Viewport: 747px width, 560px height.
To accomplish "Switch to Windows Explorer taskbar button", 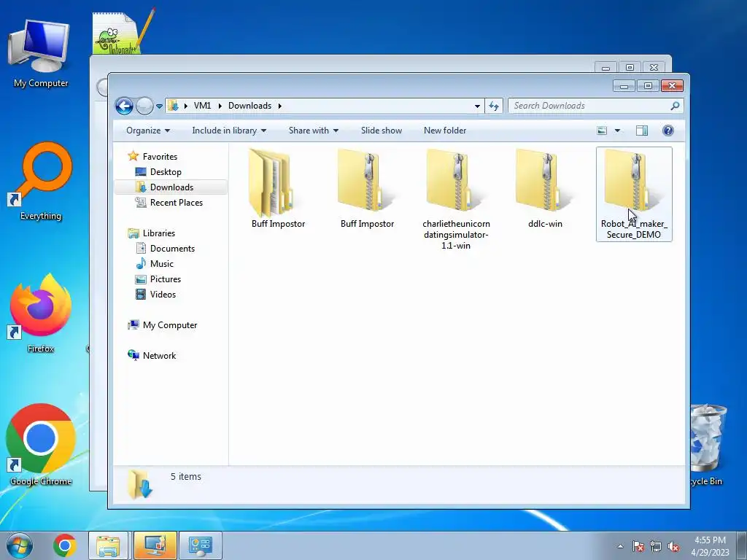I will click(x=108, y=545).
